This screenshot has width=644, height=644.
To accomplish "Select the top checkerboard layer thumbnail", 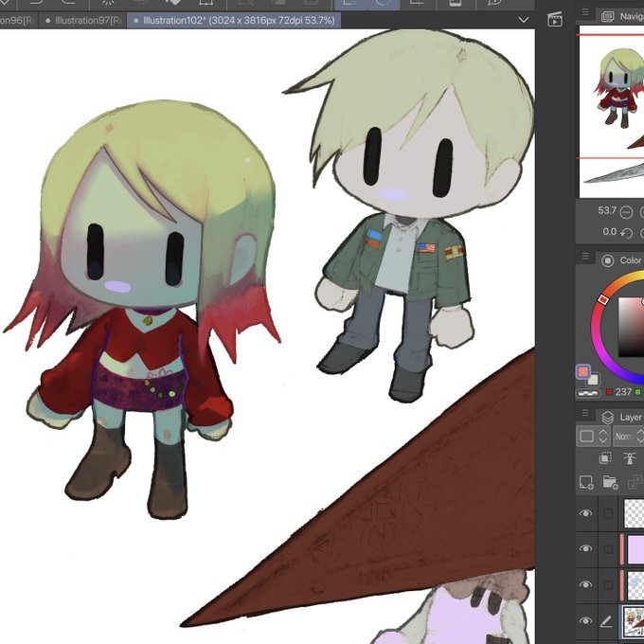I will pyautogui.click(x=634, y=513).
